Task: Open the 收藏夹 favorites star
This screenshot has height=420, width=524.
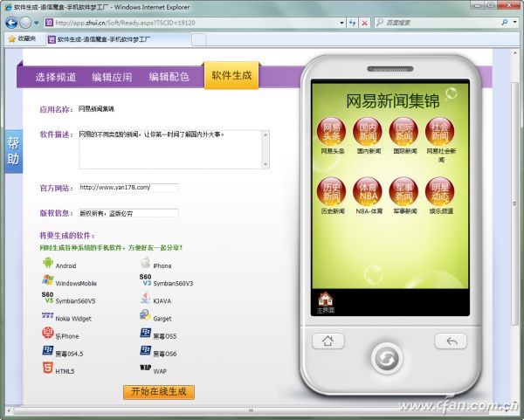Action: (12, 39)
